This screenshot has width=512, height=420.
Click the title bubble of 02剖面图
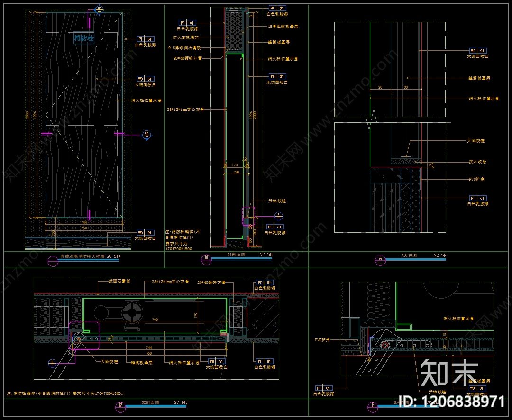120,407
